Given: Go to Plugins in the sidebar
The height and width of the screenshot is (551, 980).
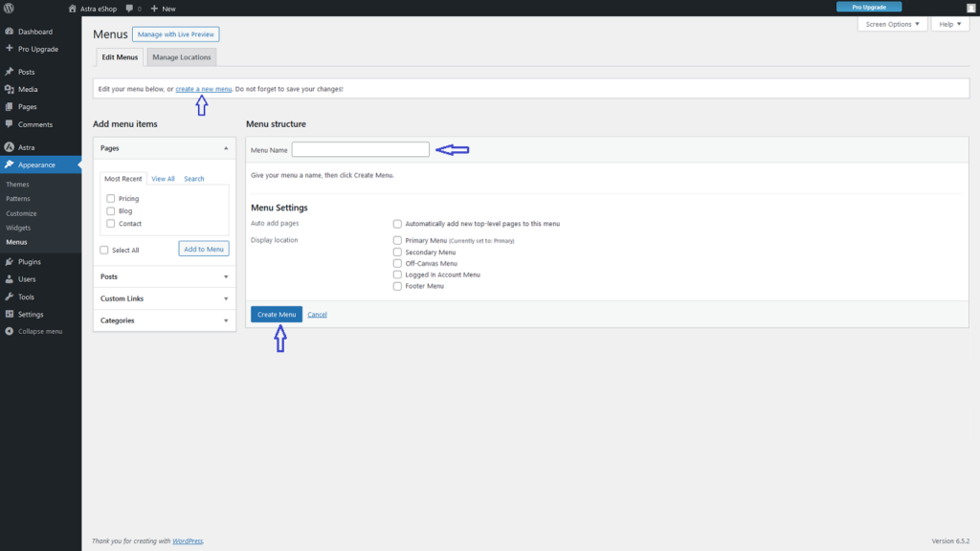Looking at the screenshot, I should [29, 261].
